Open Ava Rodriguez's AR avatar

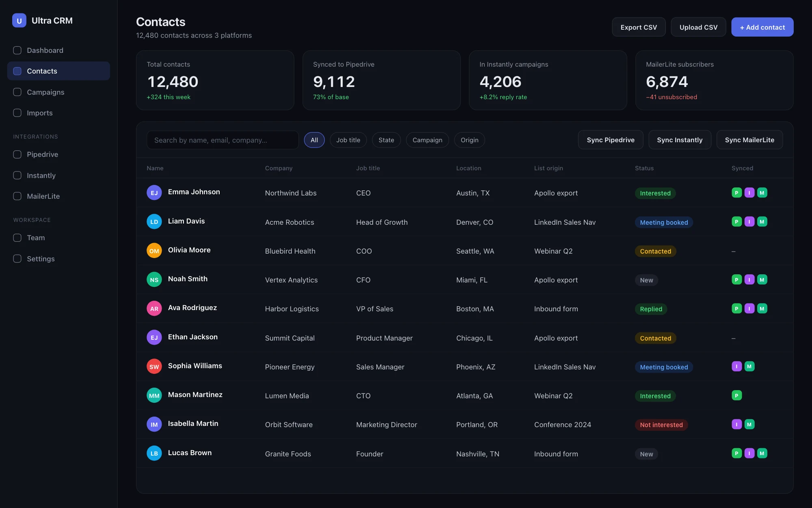(154, 308)
